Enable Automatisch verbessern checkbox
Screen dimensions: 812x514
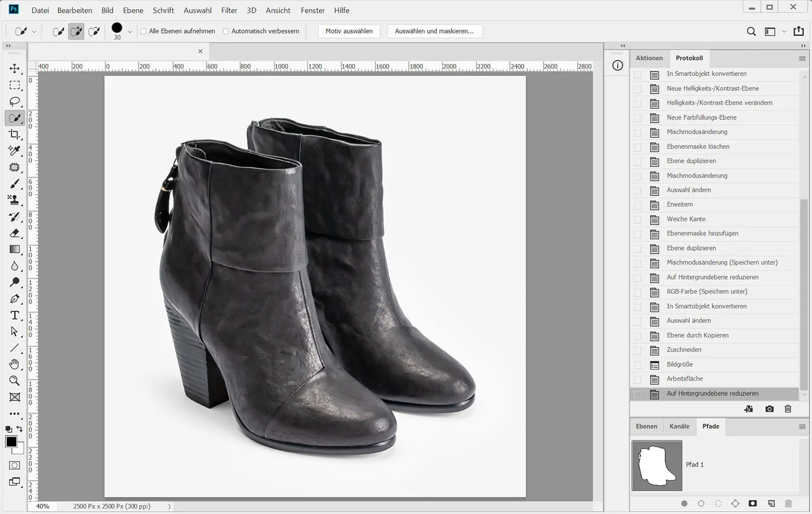pyautogui.click(x=226, y=31)
